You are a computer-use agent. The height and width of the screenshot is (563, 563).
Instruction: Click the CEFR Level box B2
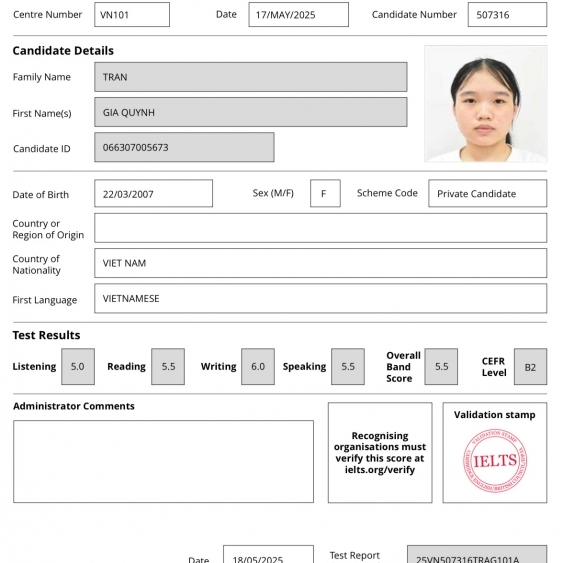[x=530, y=367]
